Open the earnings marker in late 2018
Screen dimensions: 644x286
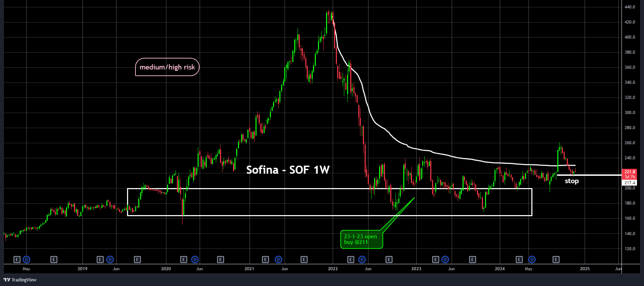point(54,260)
